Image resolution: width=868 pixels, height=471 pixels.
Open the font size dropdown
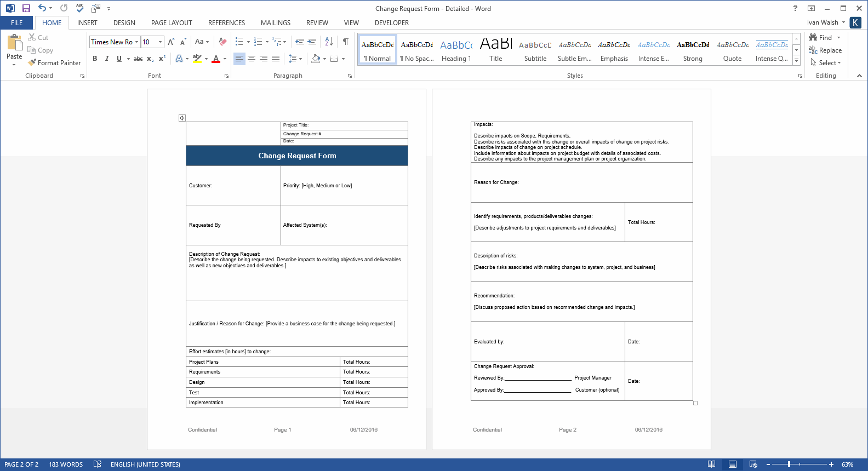pyautogui.click(x=160, y=42)
